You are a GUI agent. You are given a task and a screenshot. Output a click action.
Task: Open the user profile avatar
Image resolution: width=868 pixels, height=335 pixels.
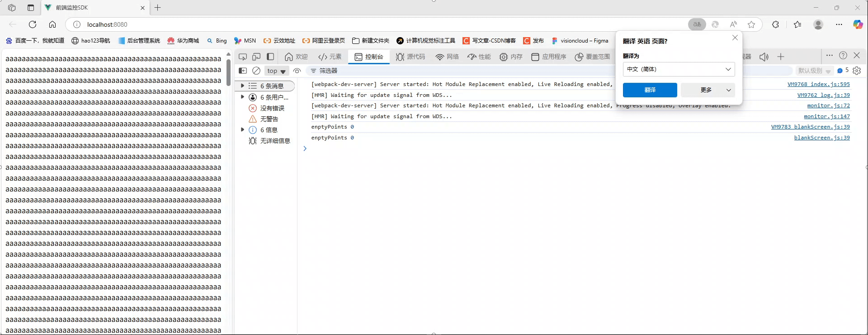pyautogui.click(x=818, y=24)
